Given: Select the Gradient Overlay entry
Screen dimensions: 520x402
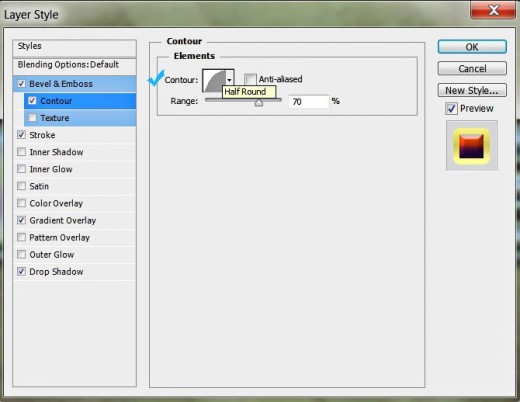Looking at the screenshot, I should click(75, 220).
